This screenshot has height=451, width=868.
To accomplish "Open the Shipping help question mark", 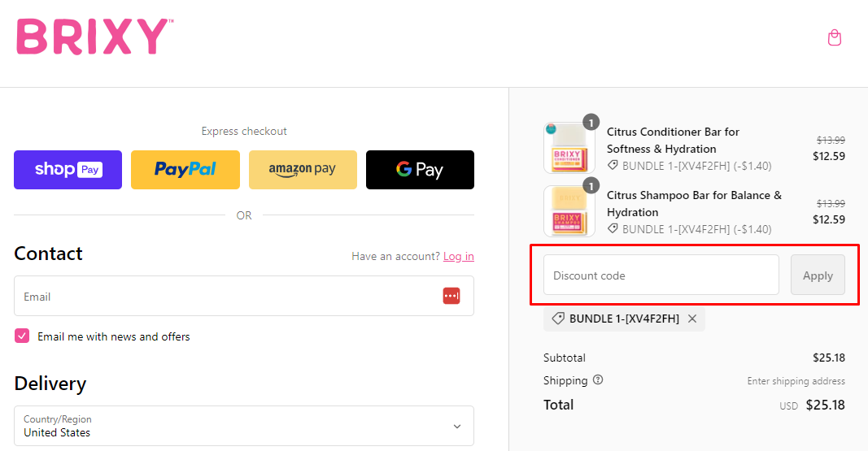I will (598, 379).
